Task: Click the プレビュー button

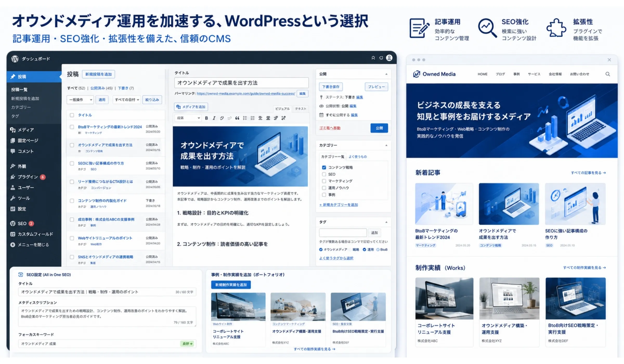Action: 376,87
